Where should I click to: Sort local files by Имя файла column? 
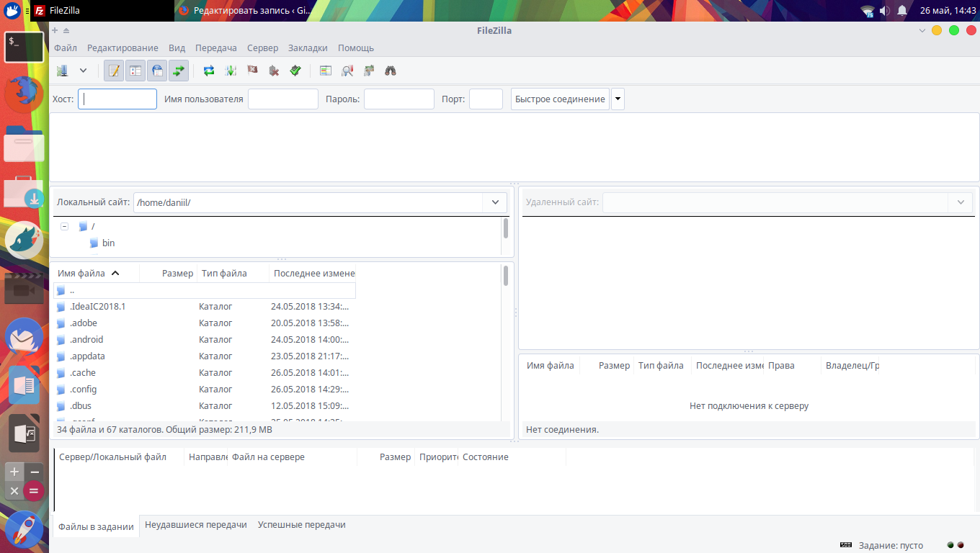coord(96,273)
